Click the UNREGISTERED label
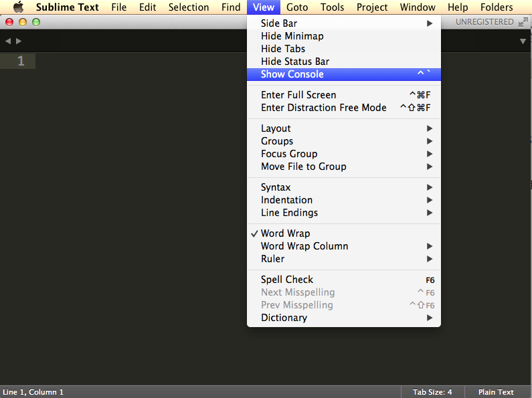 click(484, 22)
